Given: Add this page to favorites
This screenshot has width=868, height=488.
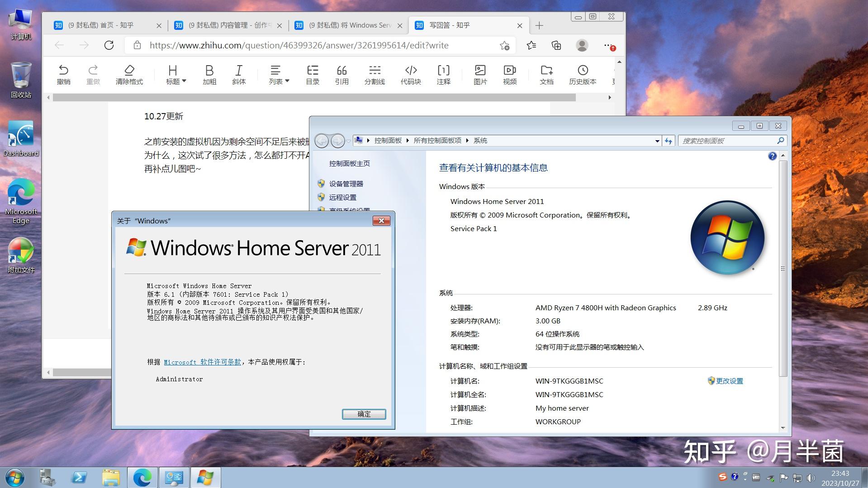Looking at the screenshot, I should tap(505, 45).
